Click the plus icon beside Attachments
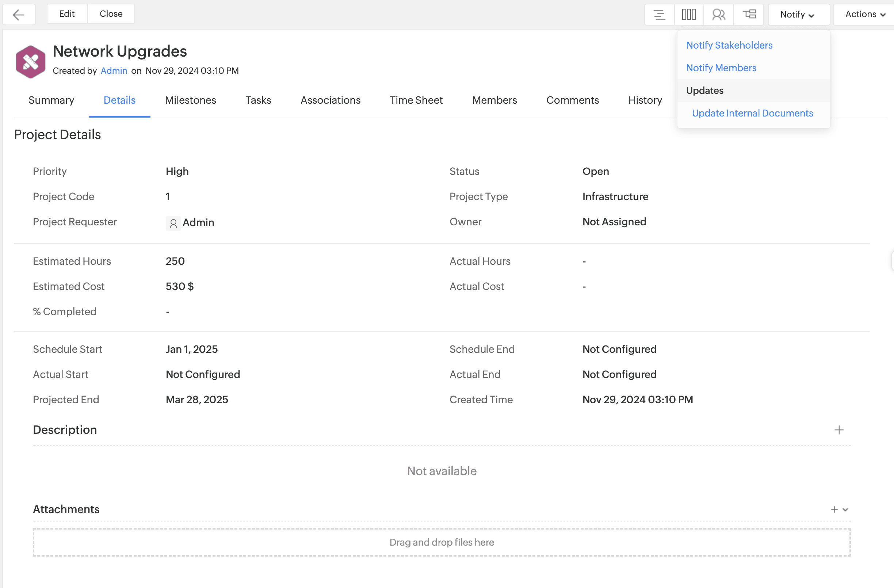 point(834,509)
